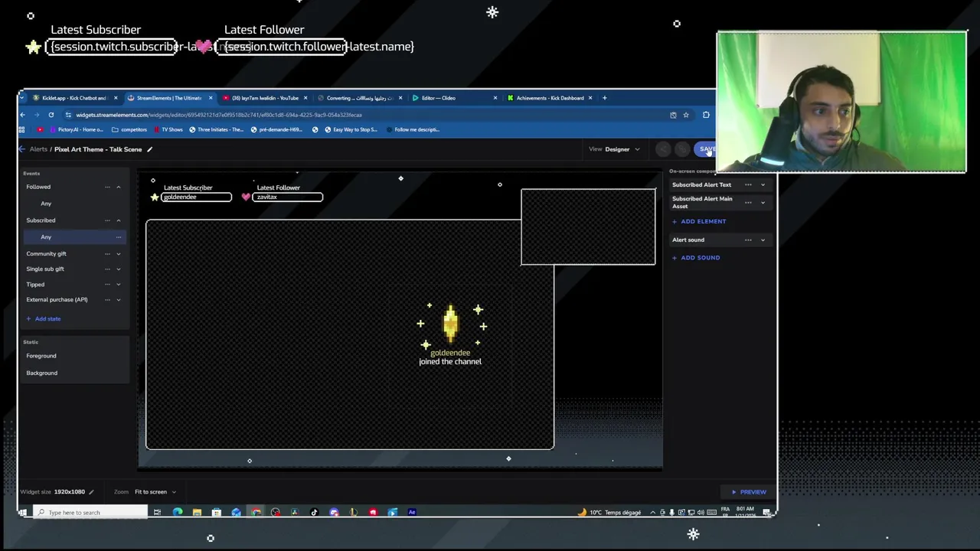This screenshot has height=551, width=980.
Task: Click the disabled share icon near Save
Action: [x=664, y=149]
